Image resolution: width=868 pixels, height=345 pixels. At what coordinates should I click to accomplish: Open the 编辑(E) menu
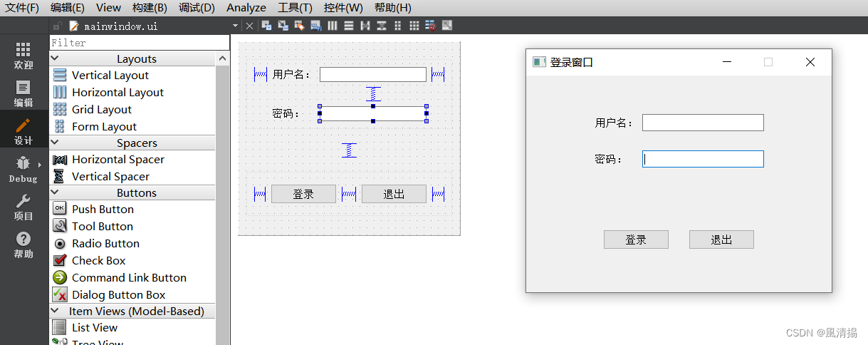68,8
